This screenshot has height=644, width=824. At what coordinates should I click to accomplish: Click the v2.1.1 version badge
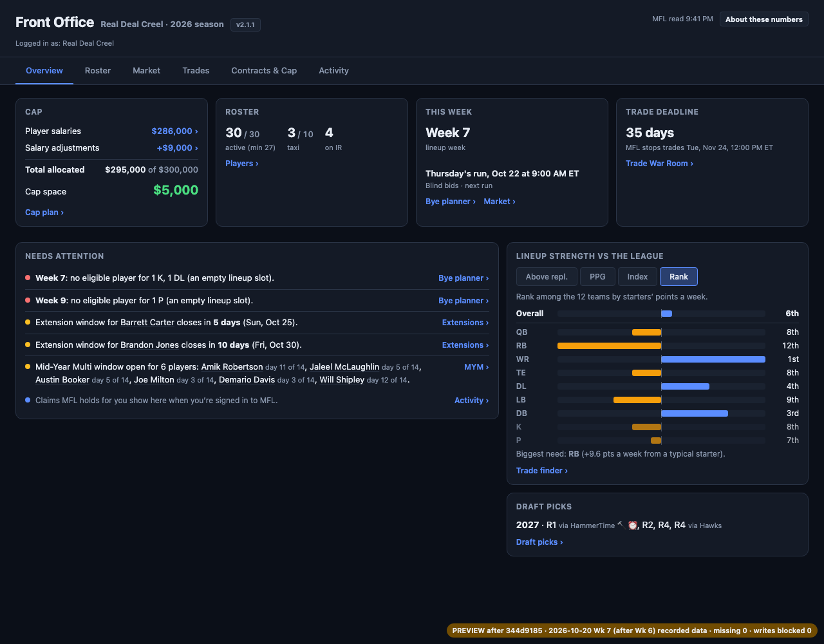[245, 24]
